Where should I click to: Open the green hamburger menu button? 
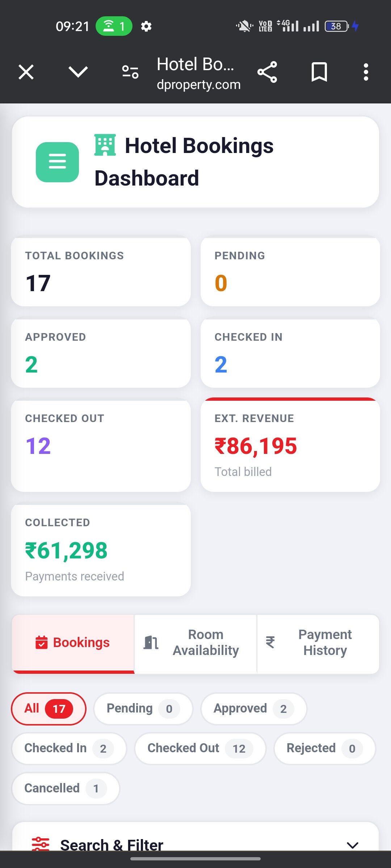(x=57, y=162)
